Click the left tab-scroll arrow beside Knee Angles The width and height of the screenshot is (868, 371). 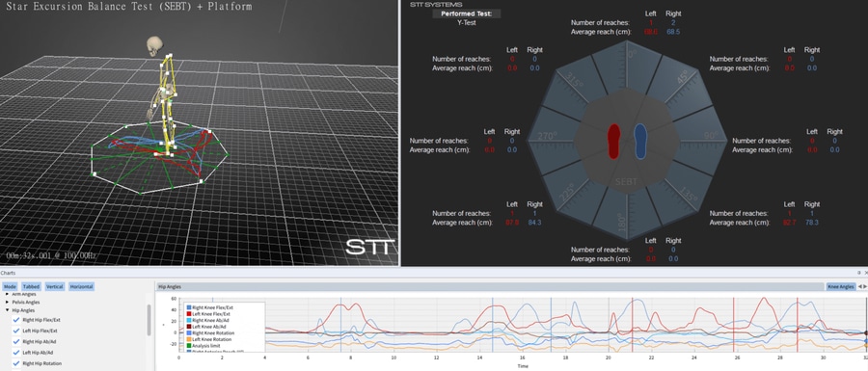click(x=860, y=286)
